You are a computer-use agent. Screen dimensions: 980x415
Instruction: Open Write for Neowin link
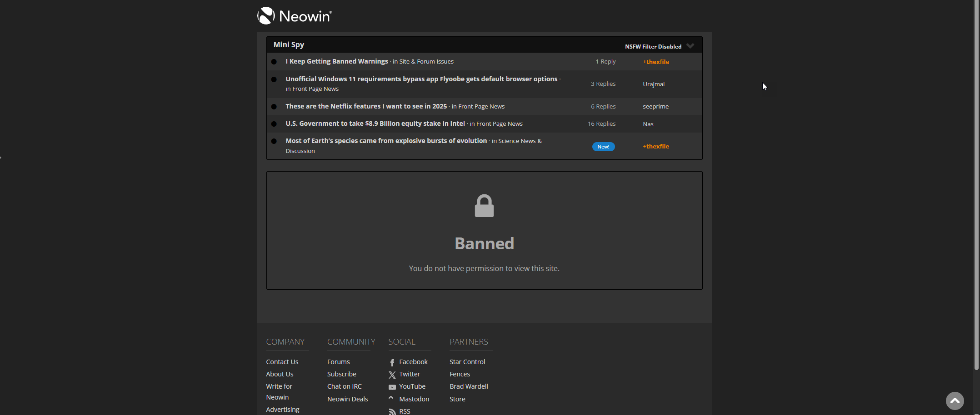pyautogui.click(x=279, y=391)
